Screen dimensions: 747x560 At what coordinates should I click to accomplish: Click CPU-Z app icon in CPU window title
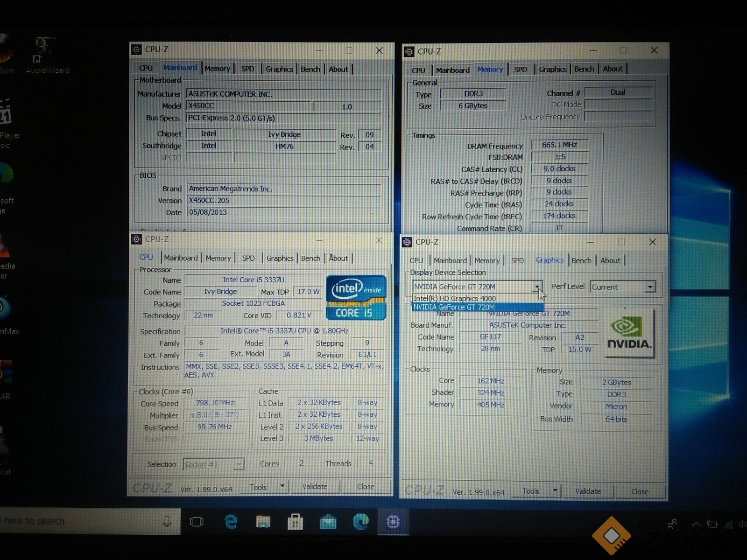pos(136,239)
